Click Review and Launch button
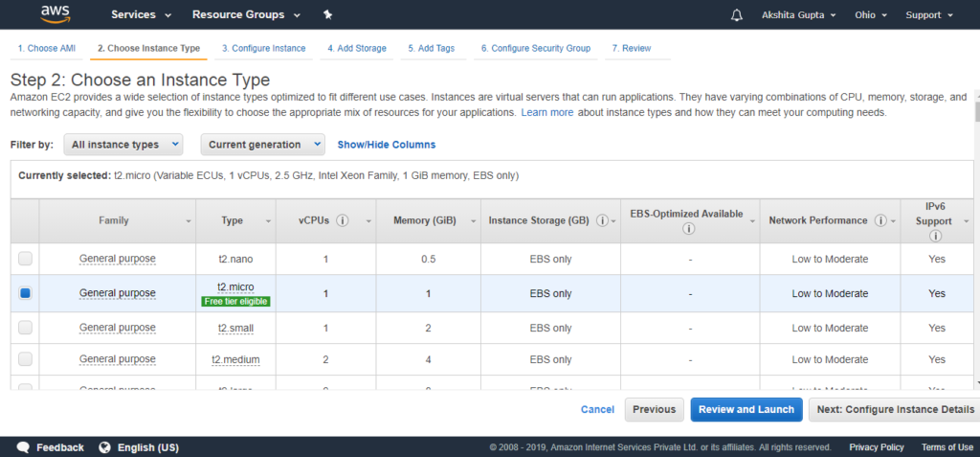Screen dimensions: 980x457 pyautogui.click(x=746, y=409)
